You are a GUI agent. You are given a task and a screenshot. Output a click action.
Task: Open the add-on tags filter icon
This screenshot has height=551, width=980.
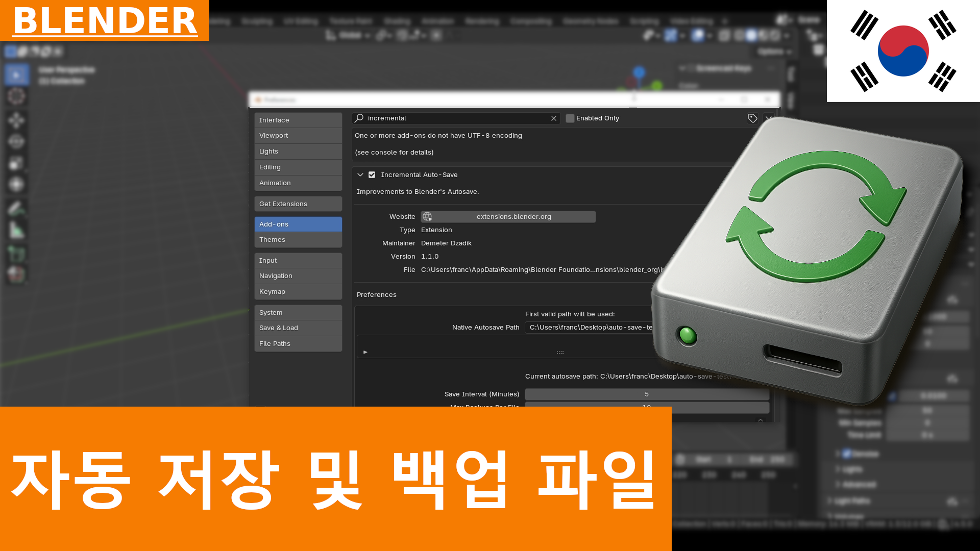[x=752, y=118]
